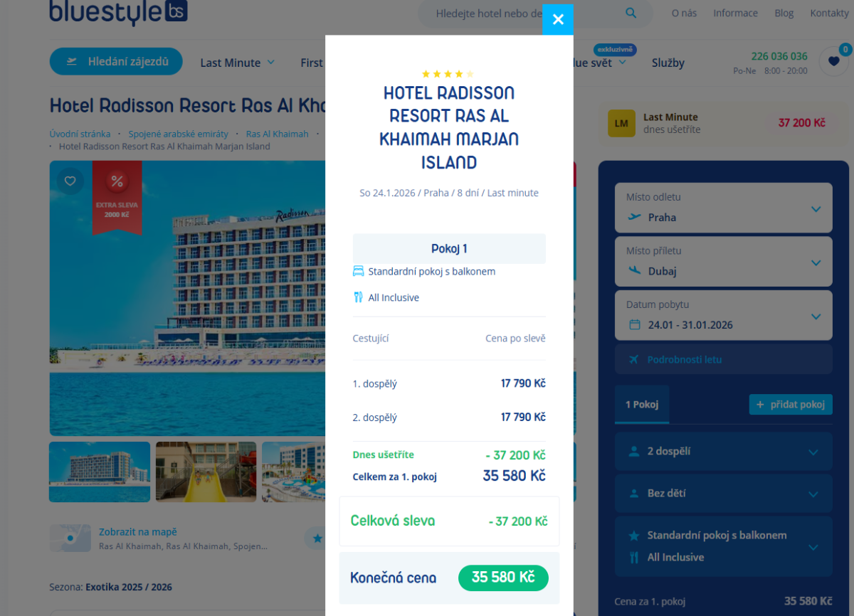Image resolution: width=854 pixels, height=616 pixels.
Task: Add hotel to favorites via photo heart
Action: (x=70, y=181)
